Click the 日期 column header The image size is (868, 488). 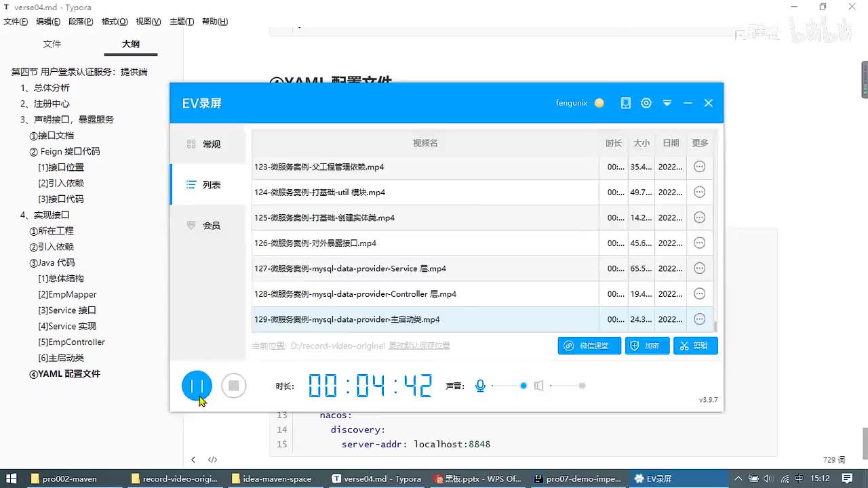(671, 143)
